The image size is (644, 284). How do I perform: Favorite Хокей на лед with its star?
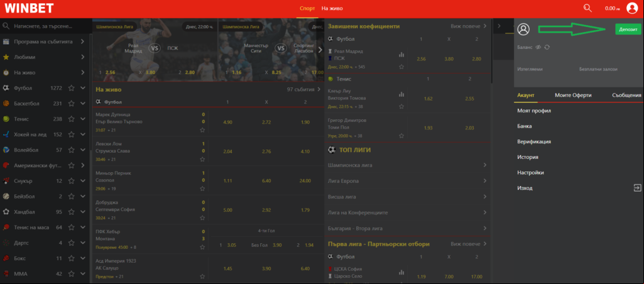71,134
